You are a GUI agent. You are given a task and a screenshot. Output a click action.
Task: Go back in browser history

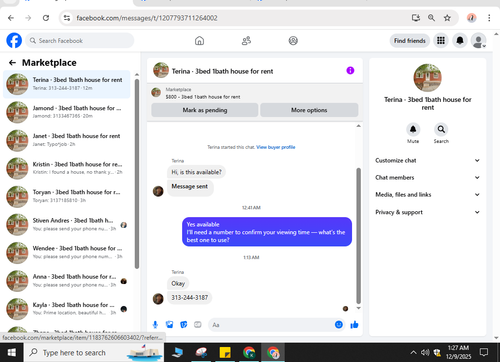click(x=11, y=18)
